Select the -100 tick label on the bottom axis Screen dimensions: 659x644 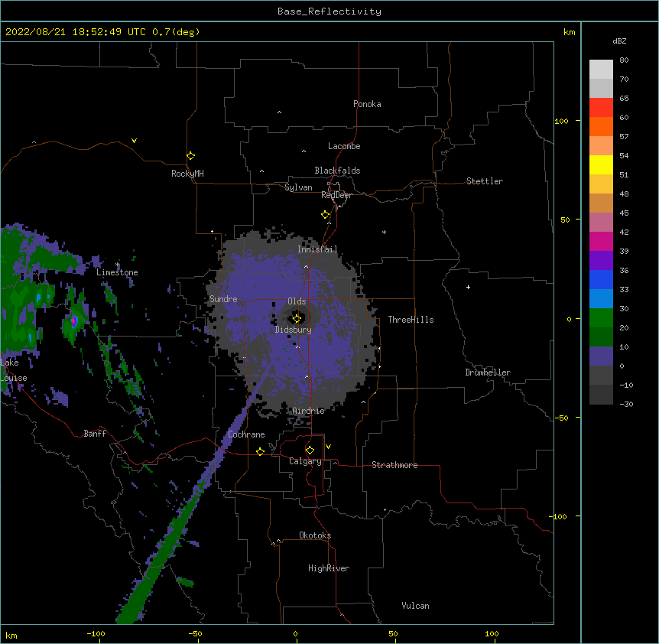click(x=96, y=633)
